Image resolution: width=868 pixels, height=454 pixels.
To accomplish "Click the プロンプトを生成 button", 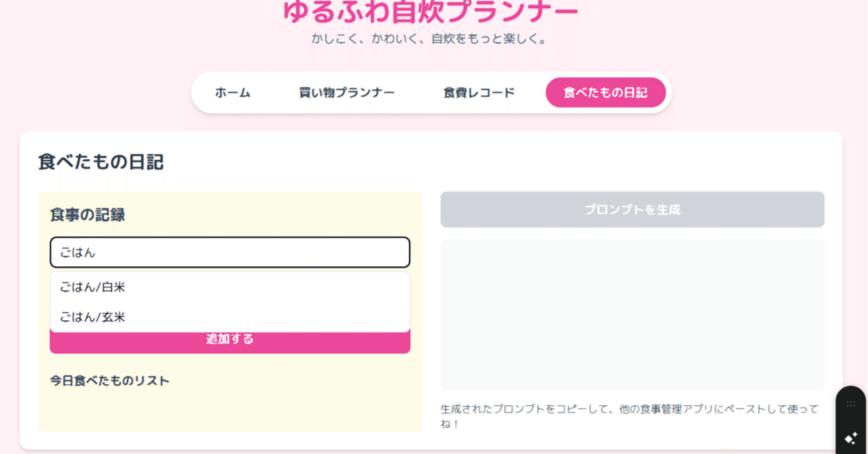I will click(632, 209).
